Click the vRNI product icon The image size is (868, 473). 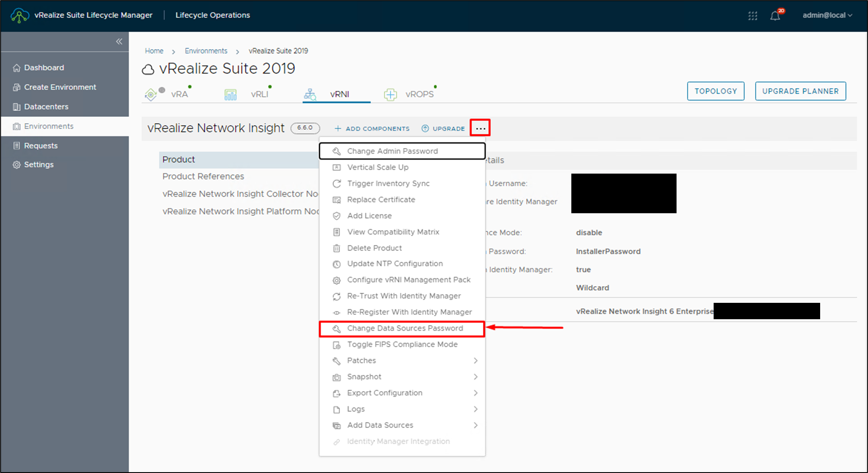coord(310,94)
